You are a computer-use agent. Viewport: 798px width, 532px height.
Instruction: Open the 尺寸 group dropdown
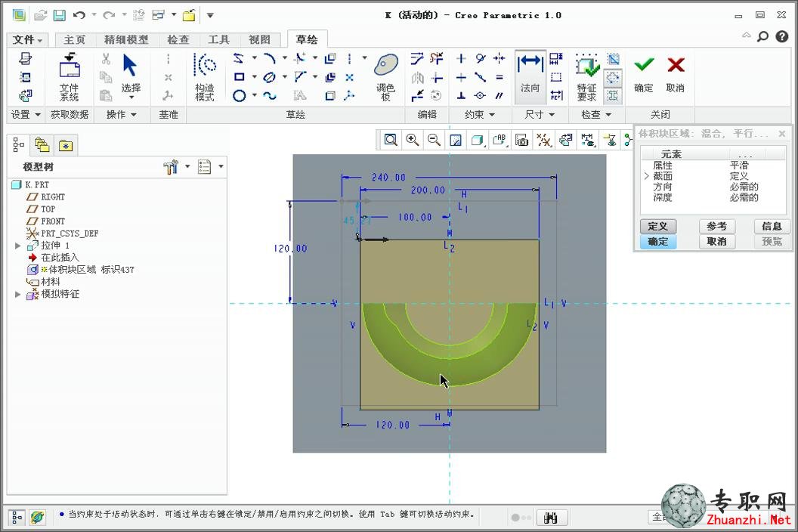[540, 115]
